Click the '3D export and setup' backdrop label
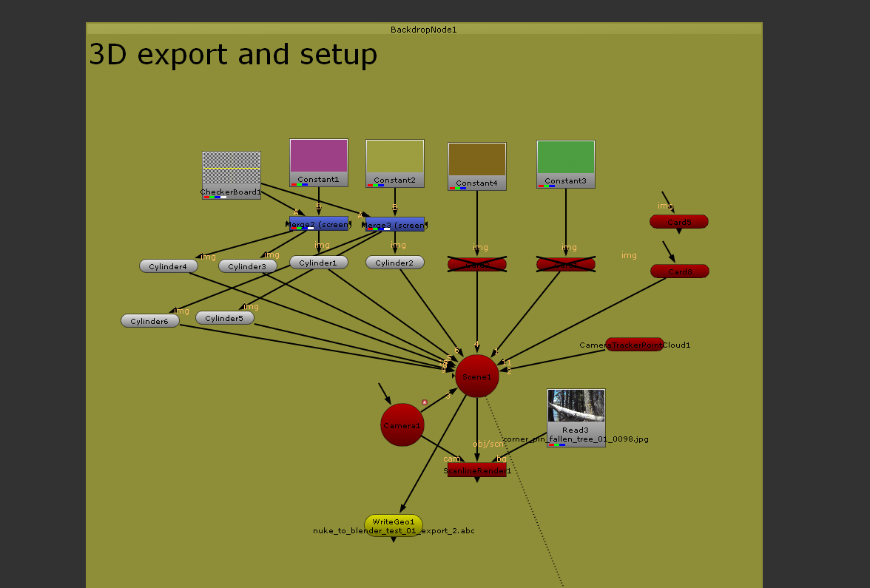 (232, 54)
